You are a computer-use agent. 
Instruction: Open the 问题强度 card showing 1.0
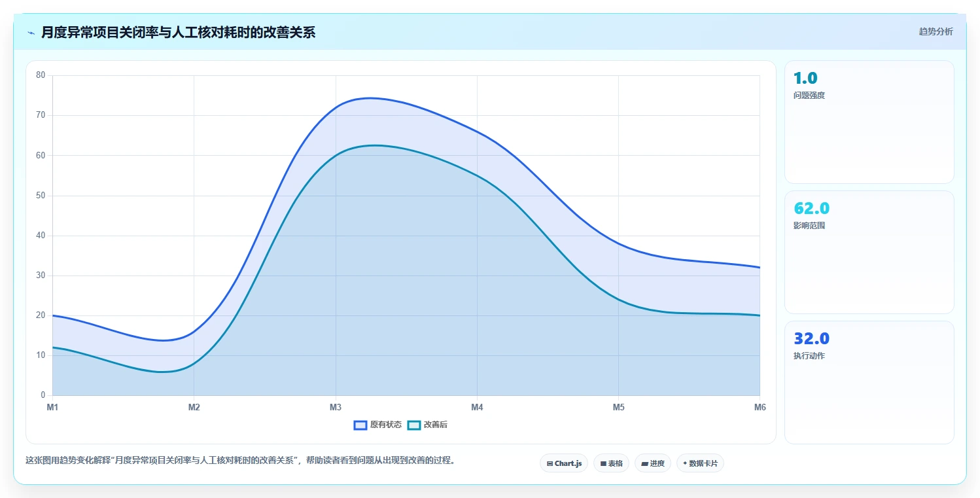click(x=869, y=122)
